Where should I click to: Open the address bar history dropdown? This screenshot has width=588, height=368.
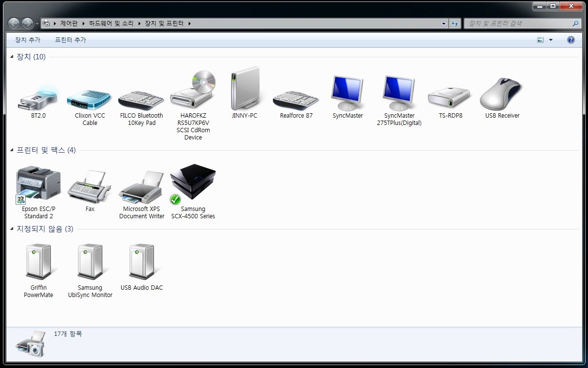444,23
